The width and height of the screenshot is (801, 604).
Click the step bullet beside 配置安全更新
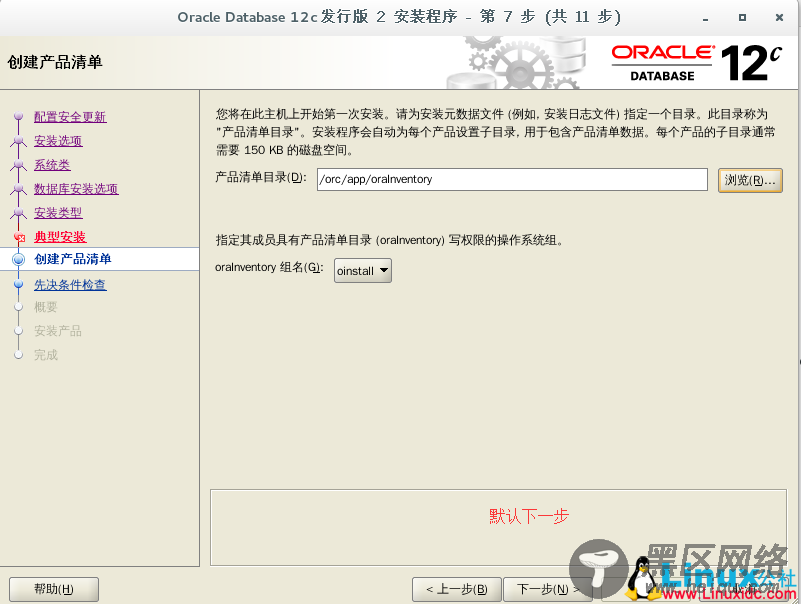click(x=18, y=117)
